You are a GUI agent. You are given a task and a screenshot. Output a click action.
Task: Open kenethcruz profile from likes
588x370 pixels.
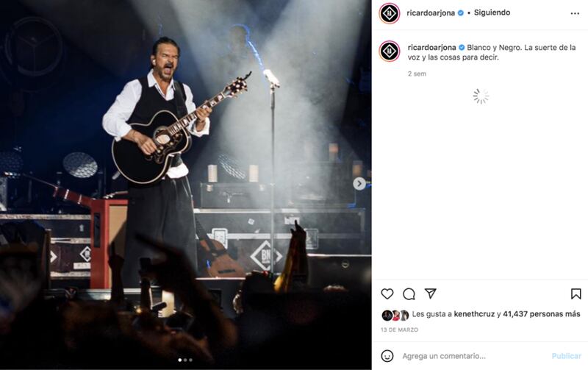pyautogui.click(x=474, y=314)
